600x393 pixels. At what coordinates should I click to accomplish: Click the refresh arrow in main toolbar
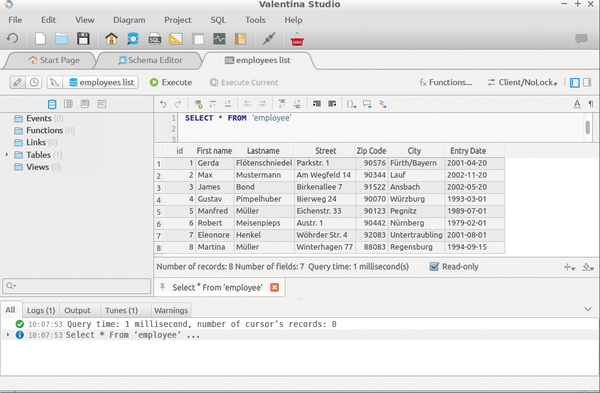[12, 39]
